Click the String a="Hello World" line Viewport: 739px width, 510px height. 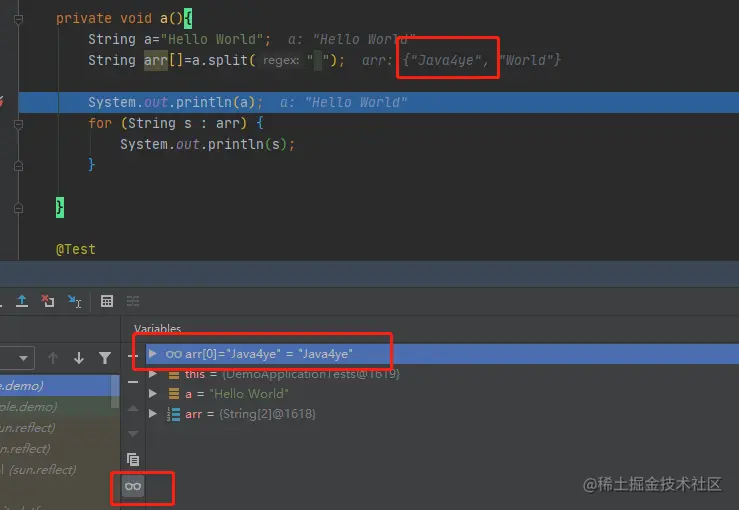[x=180, y=39]
